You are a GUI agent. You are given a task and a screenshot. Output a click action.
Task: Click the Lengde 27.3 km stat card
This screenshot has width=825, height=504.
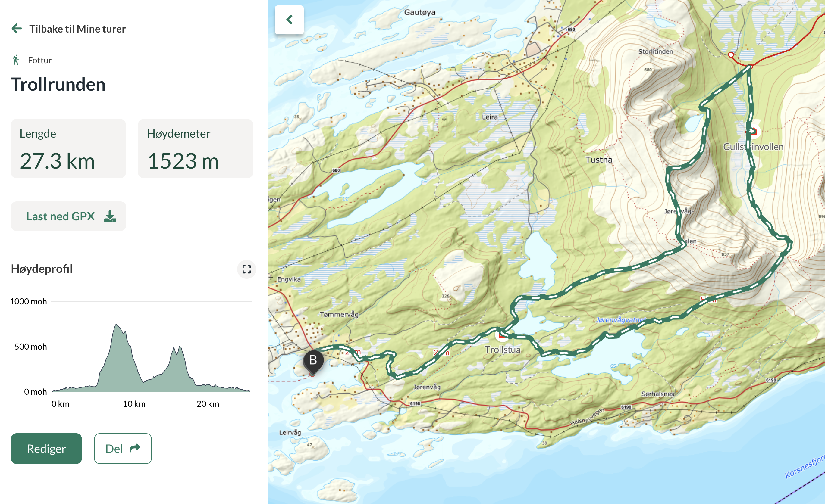(68, 149)
